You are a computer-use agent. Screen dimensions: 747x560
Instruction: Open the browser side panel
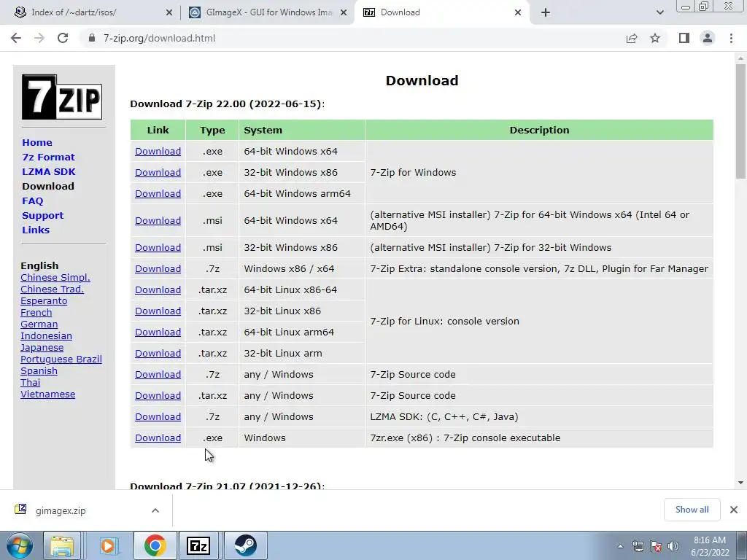pyautogui.click(x=684, y=38)
